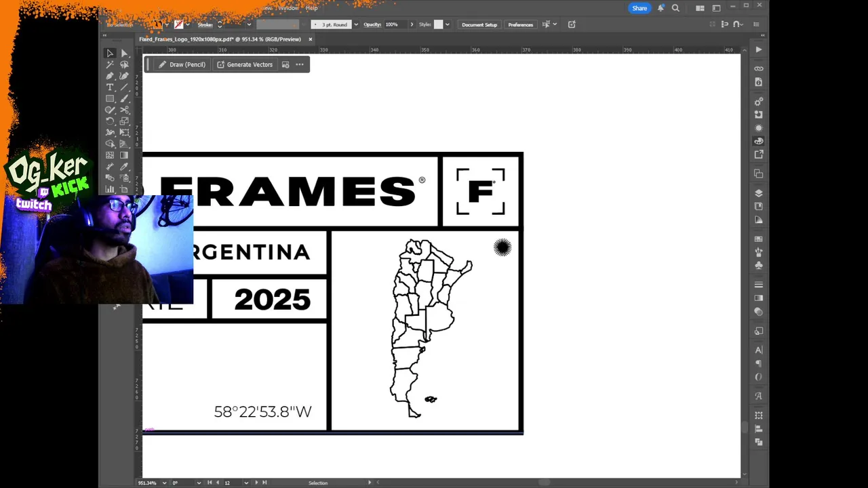
Task: Open the Pathfinder panel icon
Action: tap(759, 442)
